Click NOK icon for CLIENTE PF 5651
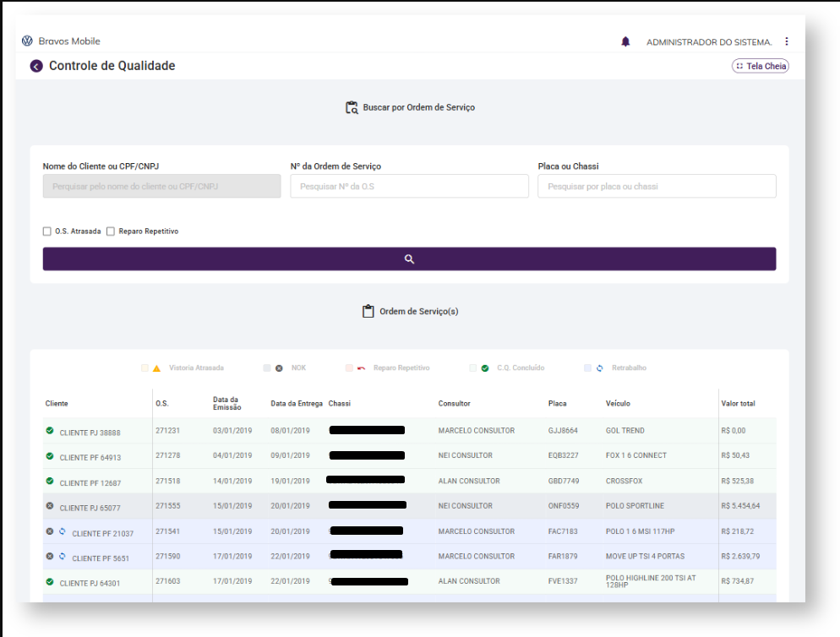840x637 pixels. (50, 556)
